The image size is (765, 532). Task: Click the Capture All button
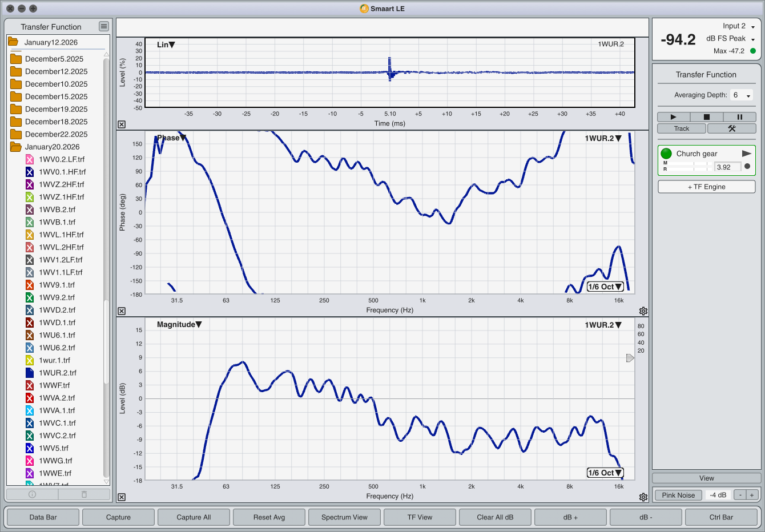194,517
